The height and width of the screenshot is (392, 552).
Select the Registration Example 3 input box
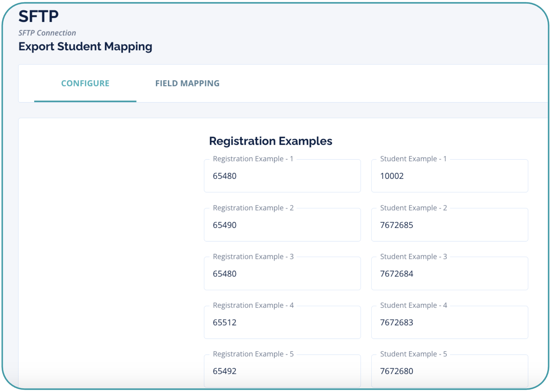tap(282, 274)
